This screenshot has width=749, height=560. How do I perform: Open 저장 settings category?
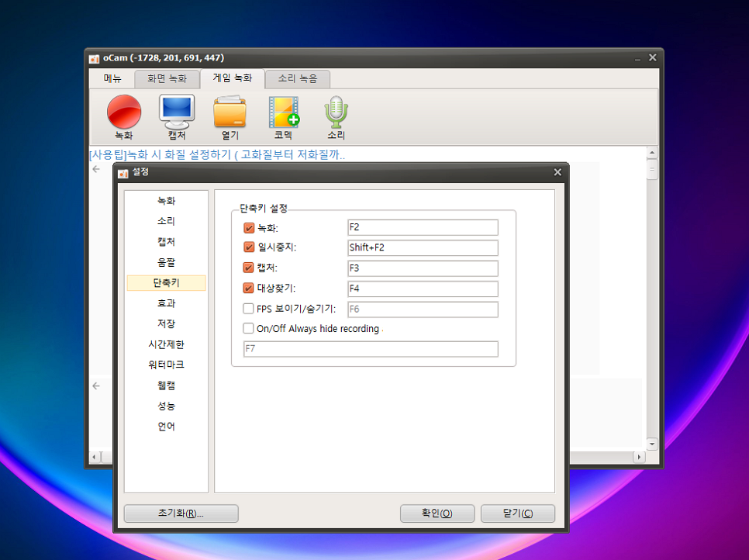coord(166,324)
